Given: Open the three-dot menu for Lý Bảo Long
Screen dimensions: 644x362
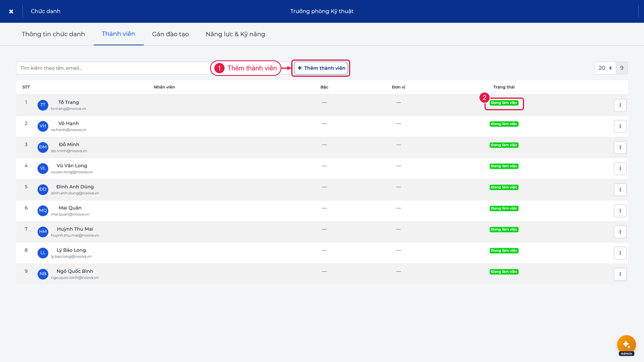Looking at the screenshot, I should pos(620,253).
